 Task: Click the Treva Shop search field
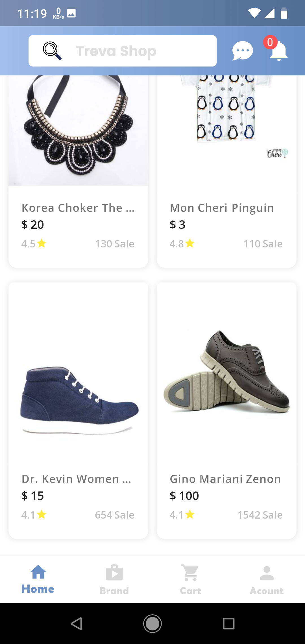click(x=122, y=51)
